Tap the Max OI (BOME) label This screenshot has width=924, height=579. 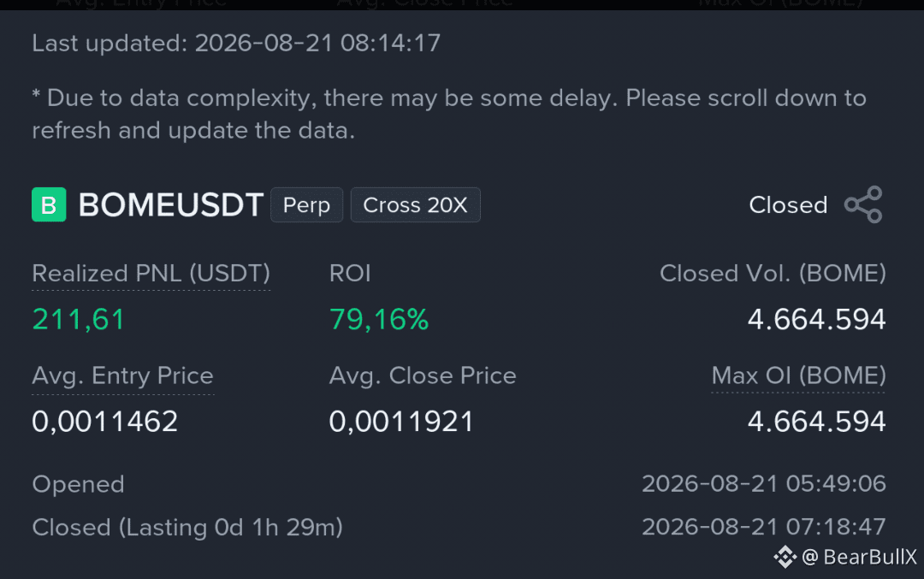click(x=798, y=375)
